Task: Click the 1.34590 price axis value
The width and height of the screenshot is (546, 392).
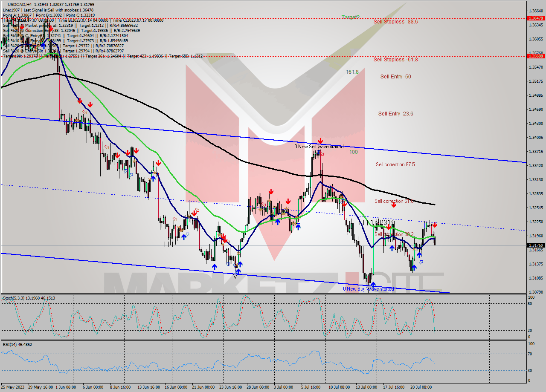Action: pos(535,109)
